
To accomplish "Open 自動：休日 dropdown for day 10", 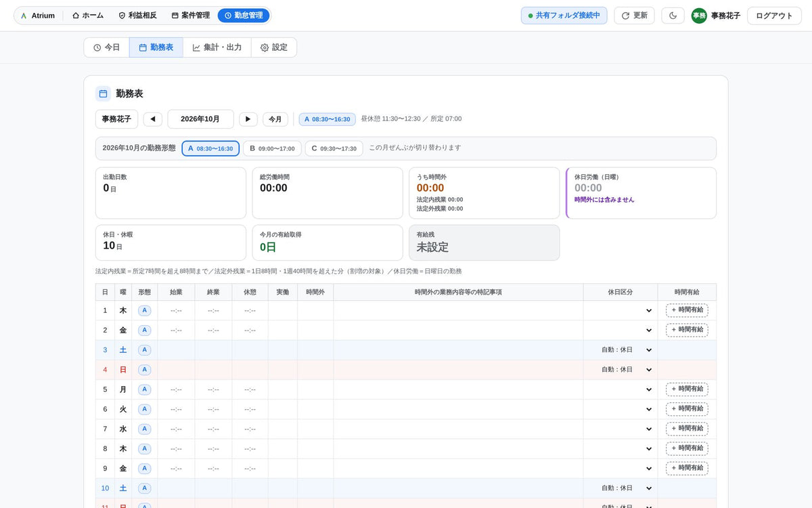I will click(621, 488).
